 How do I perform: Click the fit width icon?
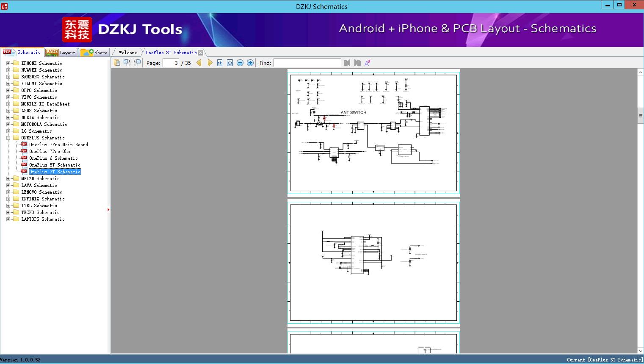click(220, 63)
